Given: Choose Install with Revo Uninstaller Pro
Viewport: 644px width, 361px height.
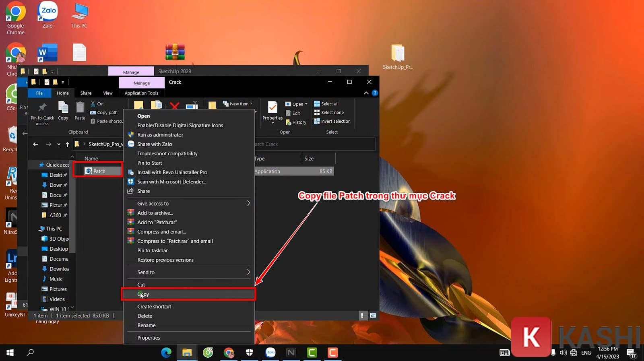Looking at the screenshot, I should pos(188,172).
